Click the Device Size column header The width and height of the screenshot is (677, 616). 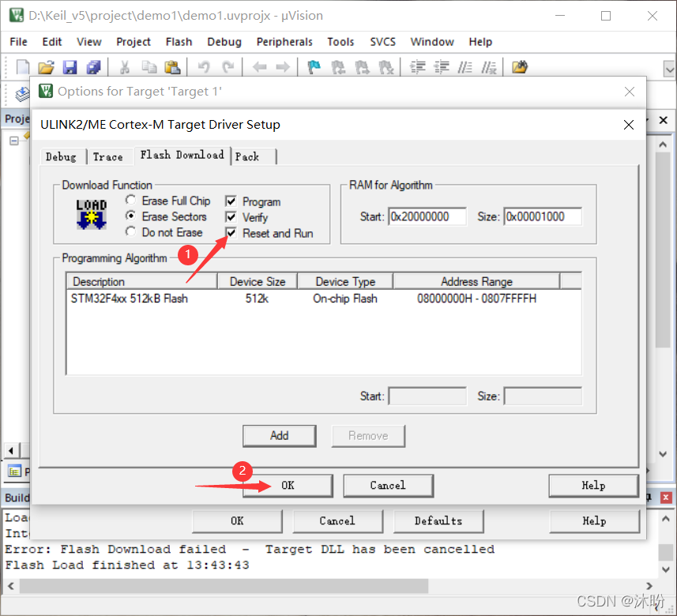258,281
